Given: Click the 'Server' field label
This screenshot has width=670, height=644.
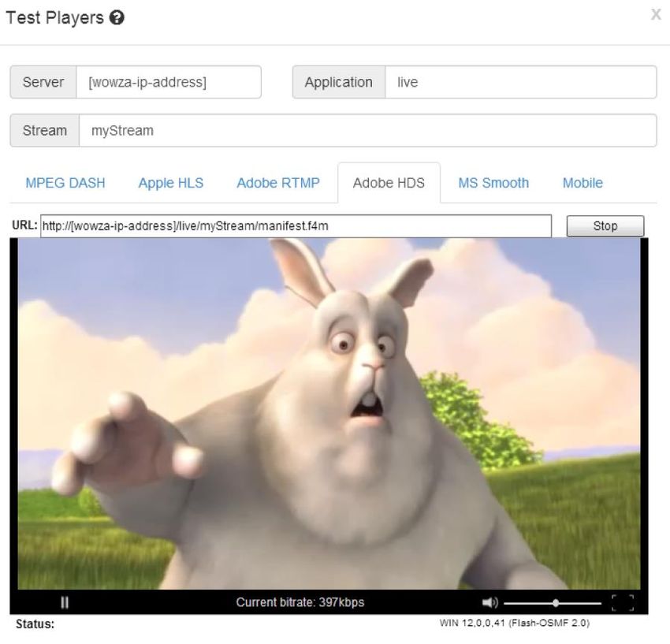Looking at the screenshot, I should (x=43, y=82).
